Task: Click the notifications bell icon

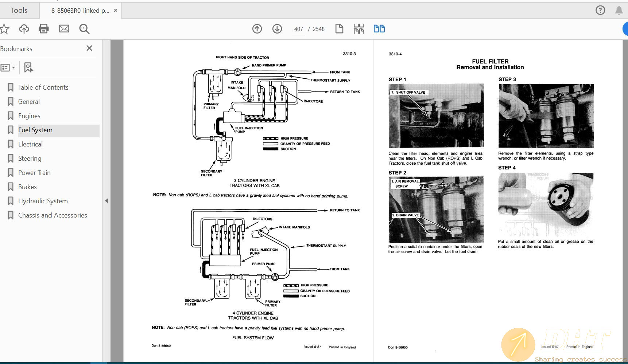Action: point(619,10)
